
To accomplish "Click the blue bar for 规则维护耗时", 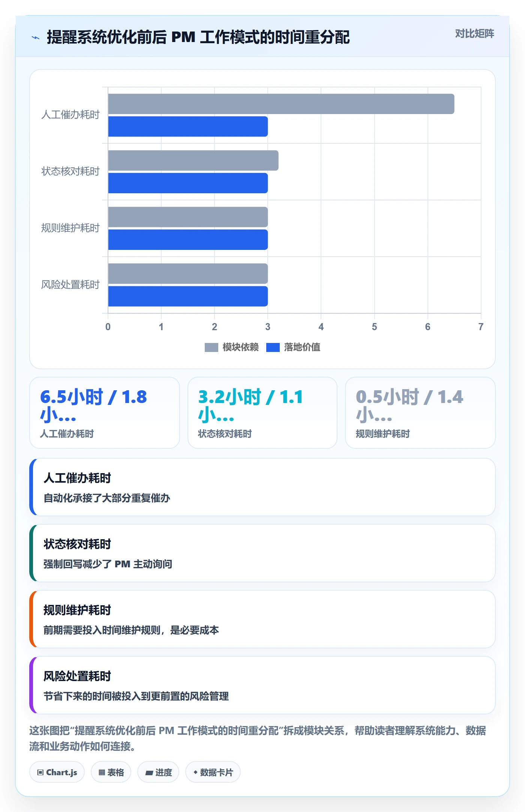I will [x=188, y=240].
